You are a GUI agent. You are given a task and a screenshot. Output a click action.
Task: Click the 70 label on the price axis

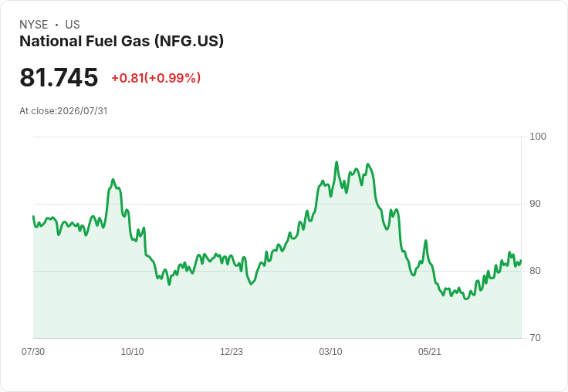coord(535,338)
